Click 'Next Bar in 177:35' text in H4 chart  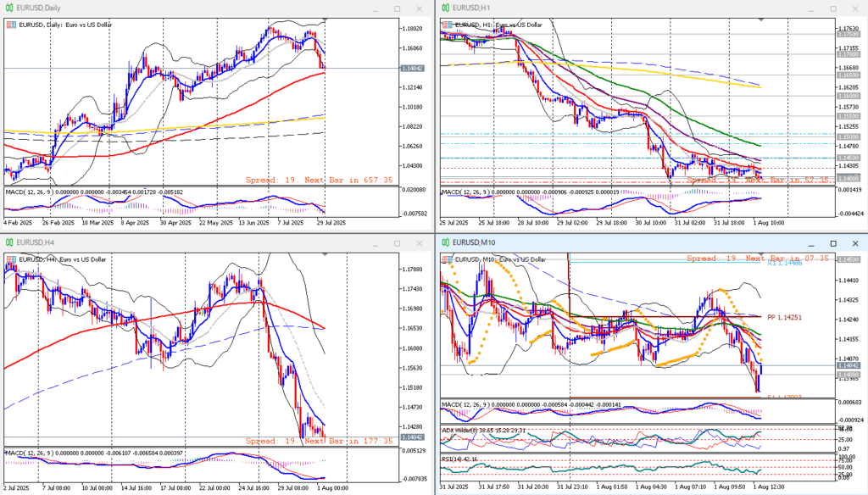pos(348,442)
